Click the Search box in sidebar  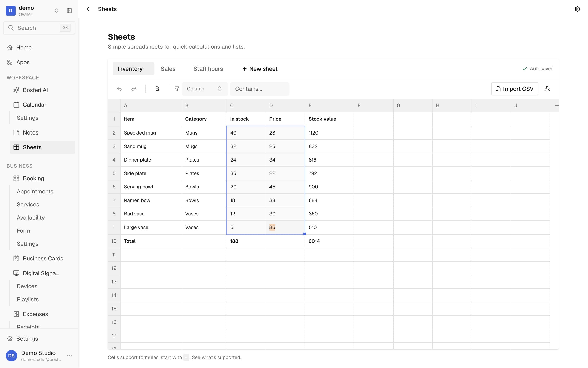pyautogui.click(x=39, y=28)
